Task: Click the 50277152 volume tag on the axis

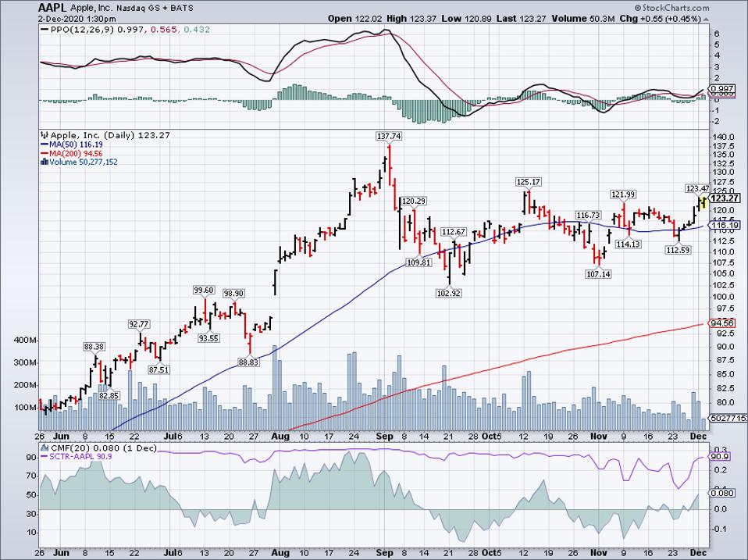Action: [728, 418]
